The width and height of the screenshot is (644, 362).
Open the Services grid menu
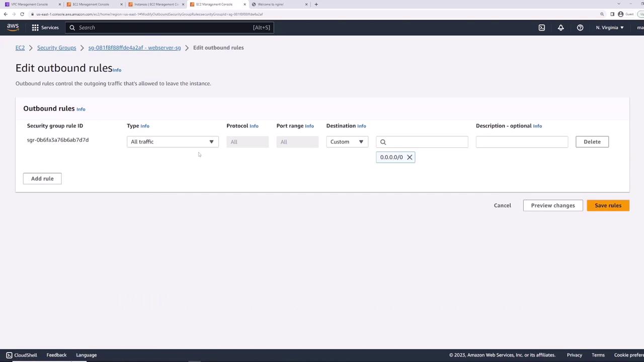pyautogui.click(x=35, y=28)
